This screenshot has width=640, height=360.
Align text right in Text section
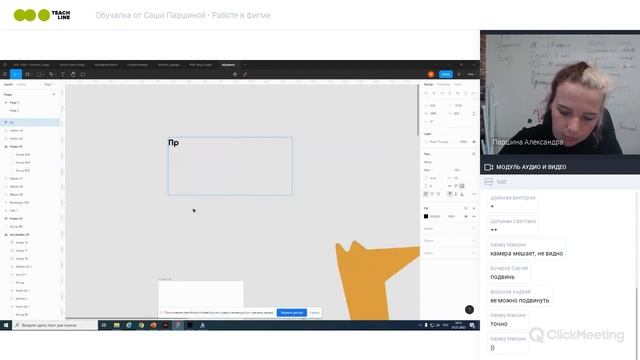(438, 194)
